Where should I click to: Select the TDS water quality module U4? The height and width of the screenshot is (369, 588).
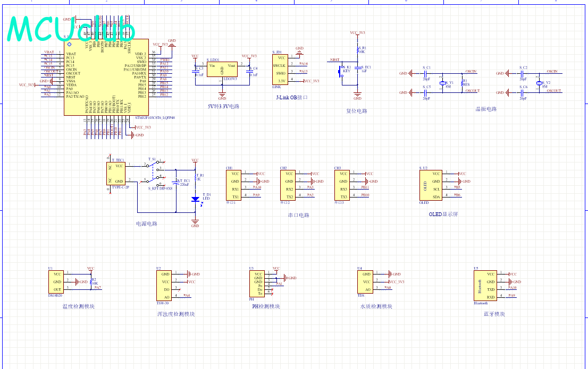point(365,281)
